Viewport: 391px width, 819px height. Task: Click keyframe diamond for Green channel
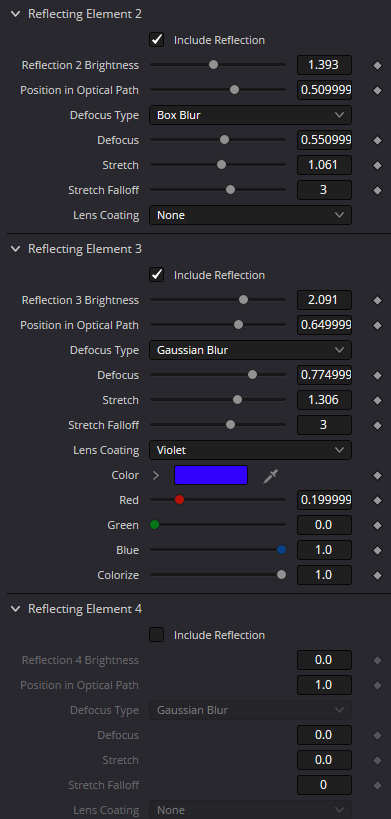tap(377, 525)
